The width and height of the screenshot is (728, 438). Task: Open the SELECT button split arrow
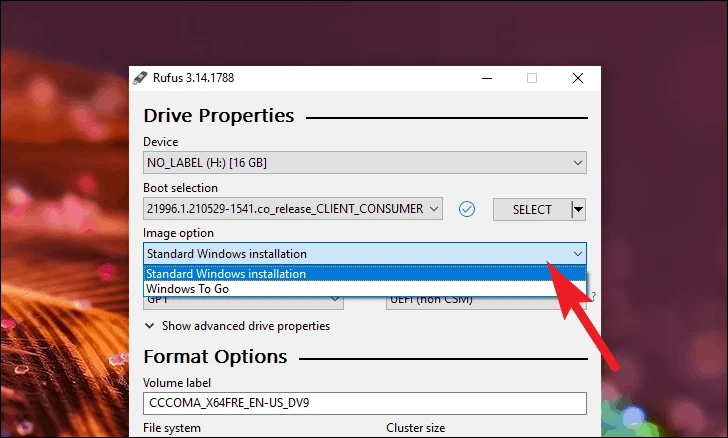coord(578,209)
